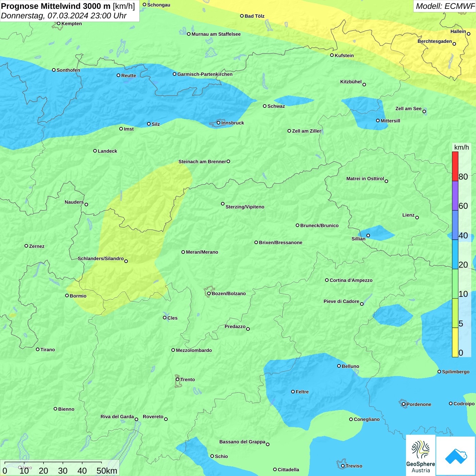
Task: Click the 'Sterzing/Vipiteno' label
Action: pos(245,207)
